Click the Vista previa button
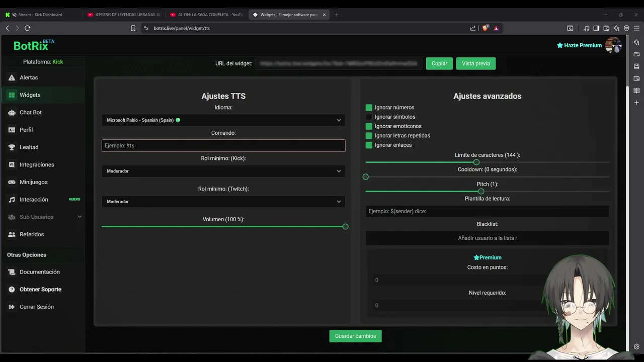 (476, 63)
